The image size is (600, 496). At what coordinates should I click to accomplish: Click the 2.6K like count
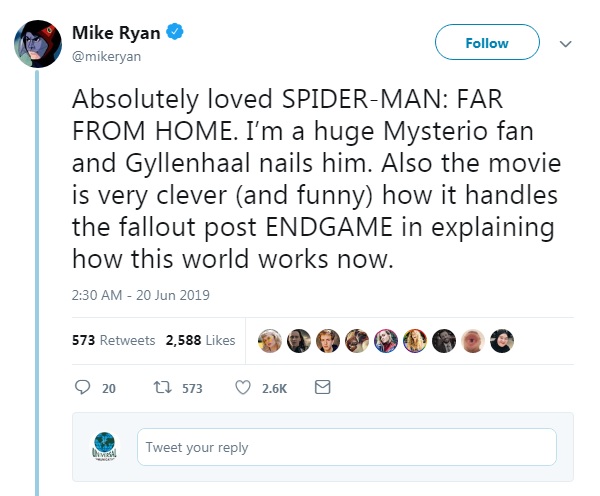point(274,388)
